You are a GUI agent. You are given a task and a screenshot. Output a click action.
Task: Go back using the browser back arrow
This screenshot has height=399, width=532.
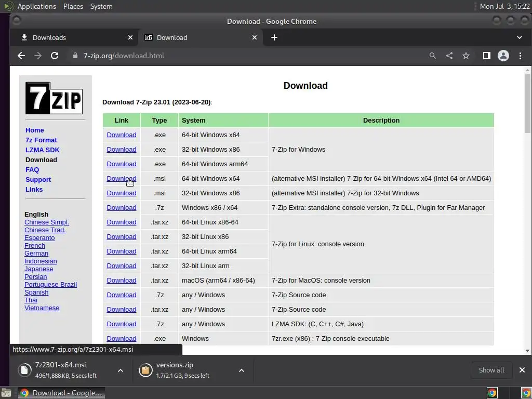coord(21,56)
